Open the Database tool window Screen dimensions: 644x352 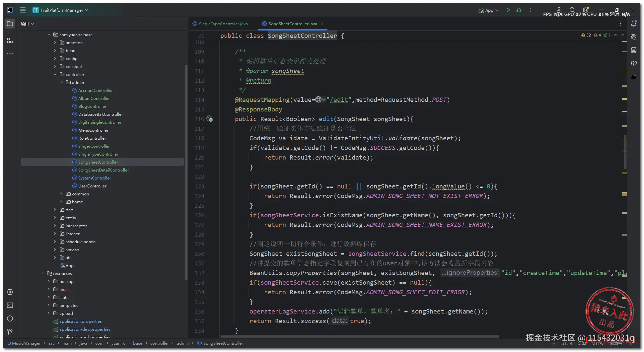[633, 50]
